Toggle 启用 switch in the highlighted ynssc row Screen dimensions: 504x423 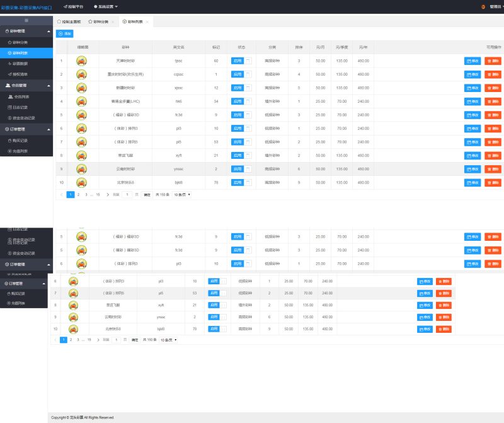pyautogui.click(x=241, y=169)
